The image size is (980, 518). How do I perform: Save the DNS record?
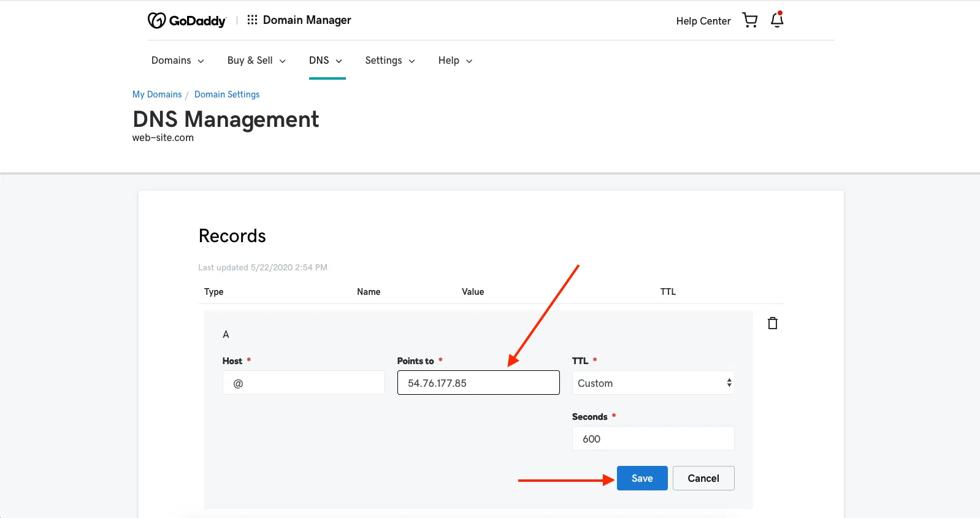642,478
